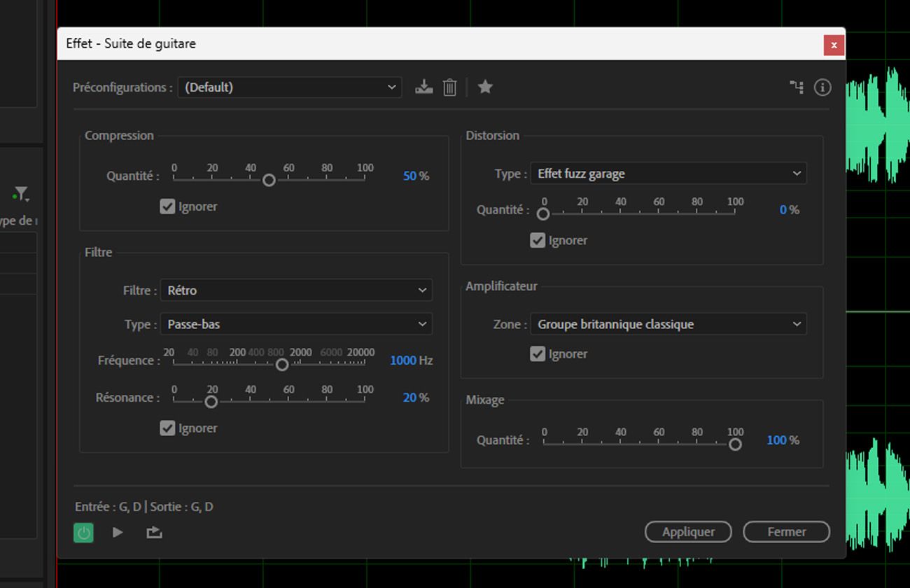This screenshot has width=910, height=588.
Task: Uncheck Ignorer in the Compression section
Action: click(167, 206)
